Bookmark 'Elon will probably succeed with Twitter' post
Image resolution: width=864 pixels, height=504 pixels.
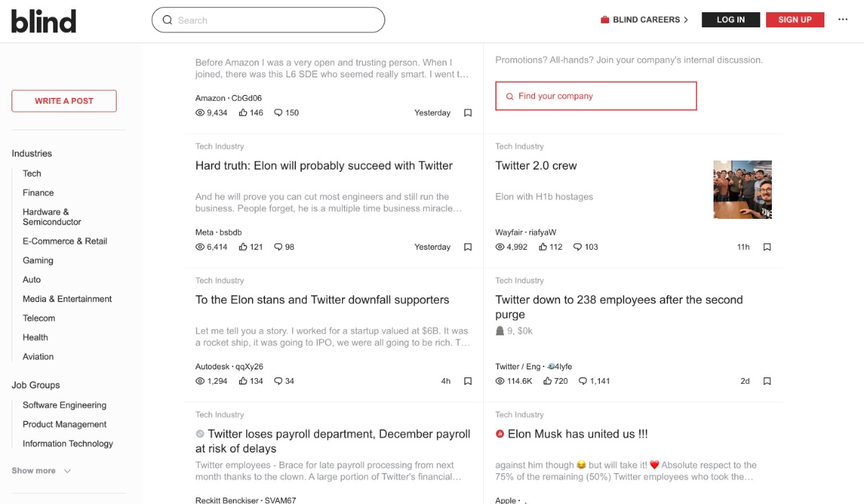point(468,247)
